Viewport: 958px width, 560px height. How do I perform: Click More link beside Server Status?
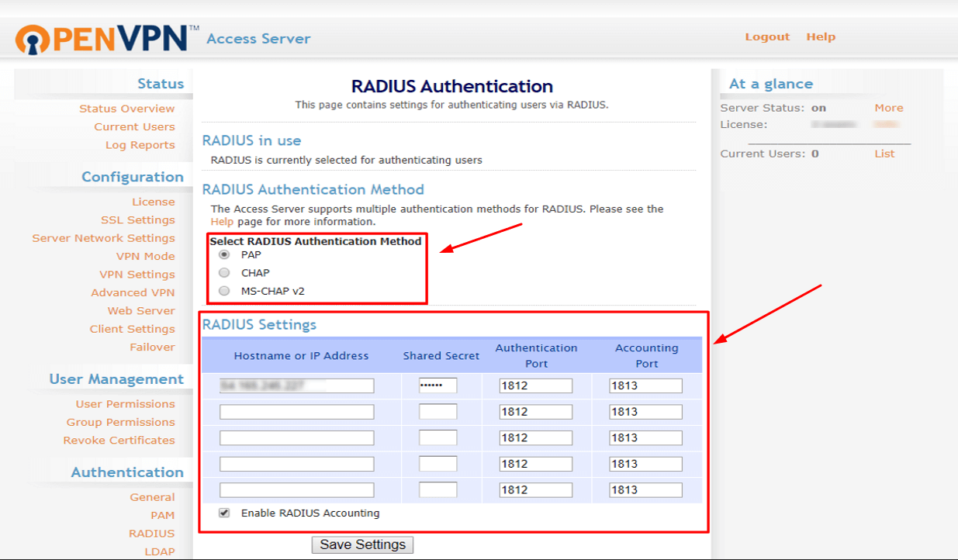pyautogui.click(x=889, y=108)
